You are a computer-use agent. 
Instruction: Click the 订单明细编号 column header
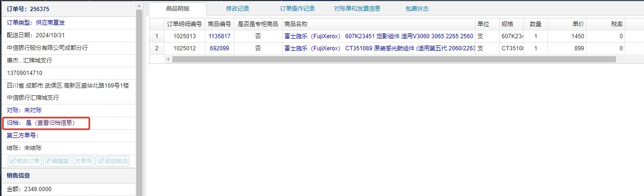click(184, 24)
